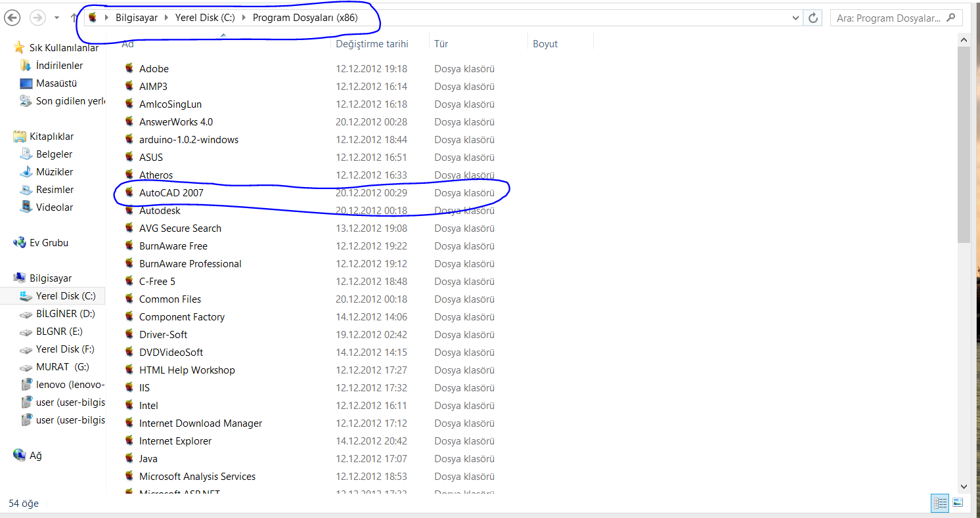Select the Driver-Soft folder name
Screen dimensions: 980x518
pos(163,335)
